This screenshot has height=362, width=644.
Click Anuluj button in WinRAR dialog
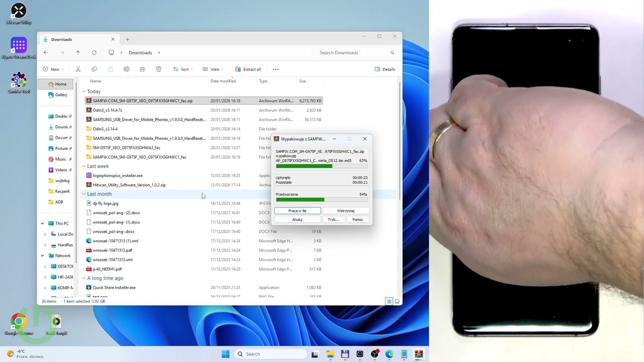pos(297,220)
